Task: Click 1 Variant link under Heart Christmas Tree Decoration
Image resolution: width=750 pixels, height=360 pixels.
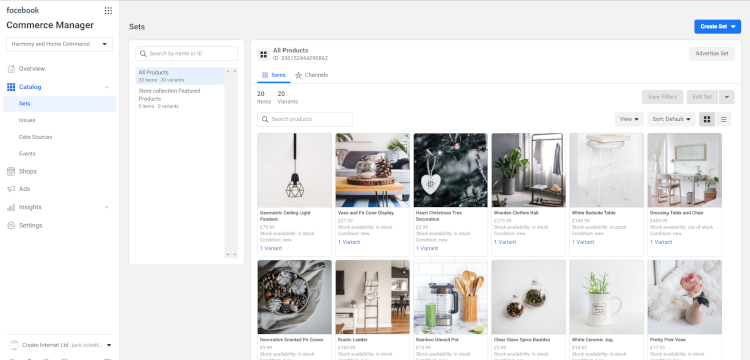Action: coord(427,249)
